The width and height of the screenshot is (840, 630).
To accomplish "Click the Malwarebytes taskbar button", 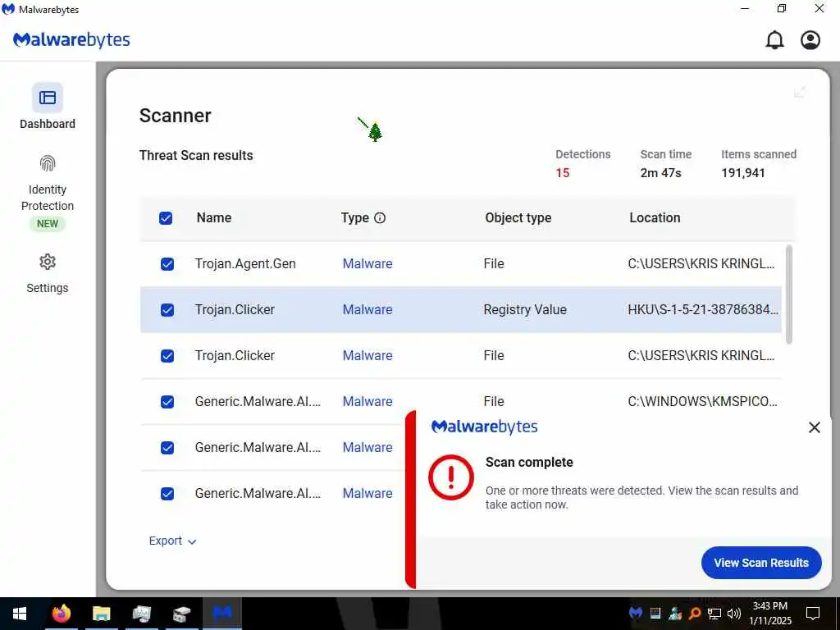I will (x=222, y=614).
